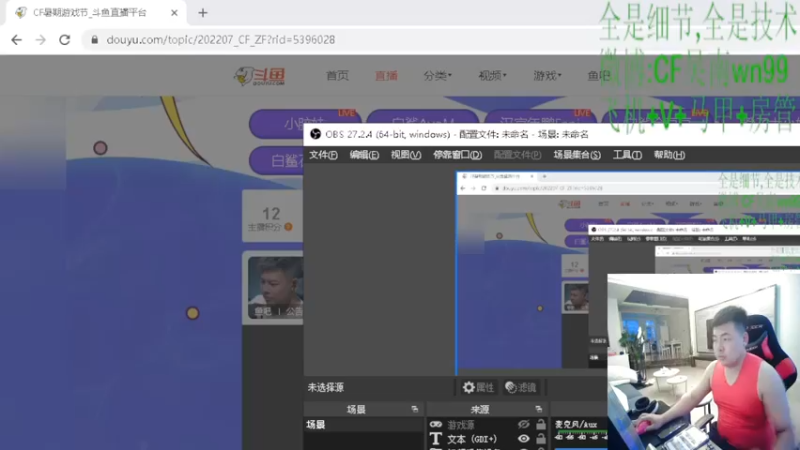Screen dimensions: 800x450
Task: Click the 未选择源 label in OBS
Action: coord(326,388)
